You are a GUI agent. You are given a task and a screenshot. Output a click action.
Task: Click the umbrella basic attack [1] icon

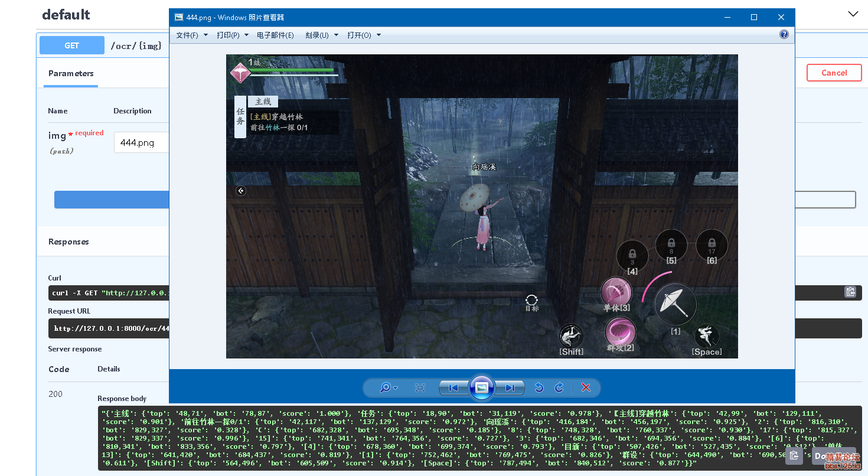tap(676, 305)
